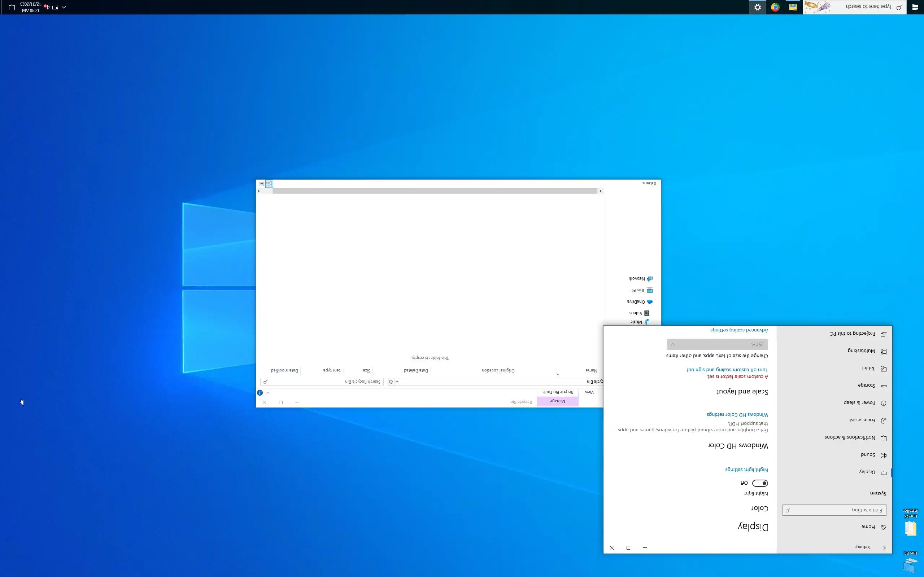The width and height of the screenshot is (924, 577).
Task: Click the File Explorer taskbar icon
Action: [x=793, y=7]
